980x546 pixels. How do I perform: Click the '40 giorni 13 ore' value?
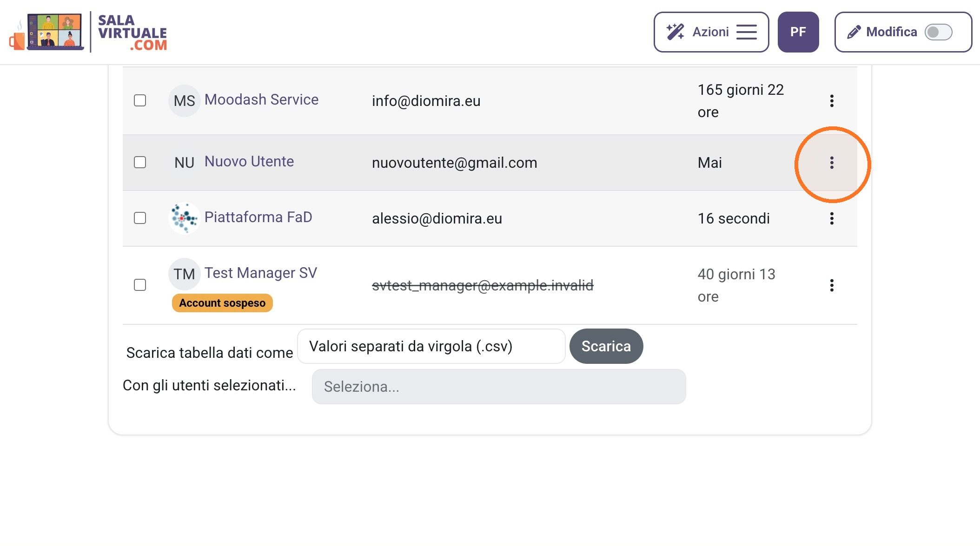click(736, 285)
